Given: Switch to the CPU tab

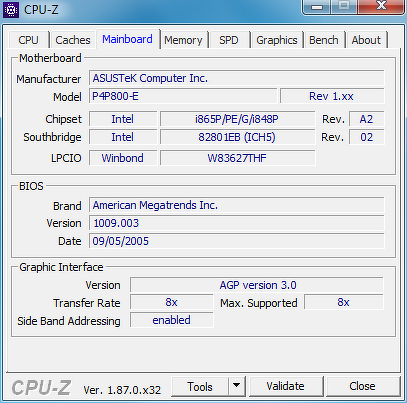Looking at the screenshot, I should (x=29, y=40).
